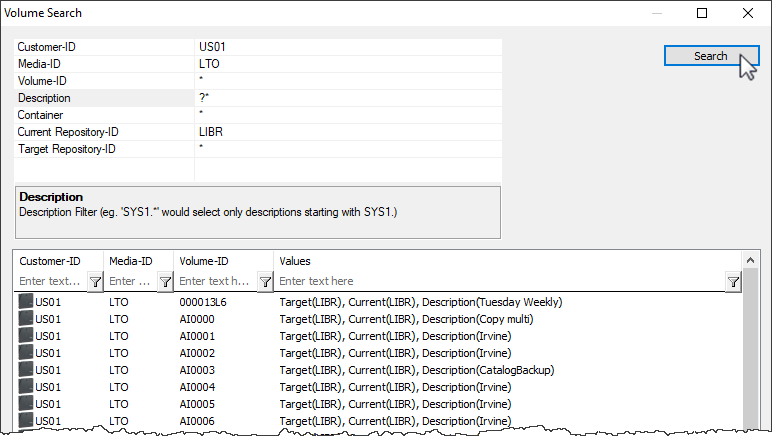772x436 pixels.
Task: Open the Customer-ID column filter icon
Action: pyautogui.click(x=95, y=281)
